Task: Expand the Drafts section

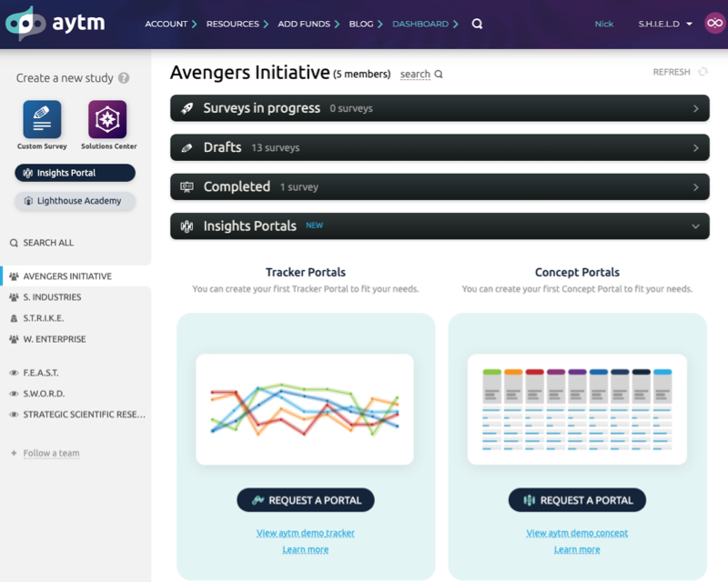Action: [440, 147]
